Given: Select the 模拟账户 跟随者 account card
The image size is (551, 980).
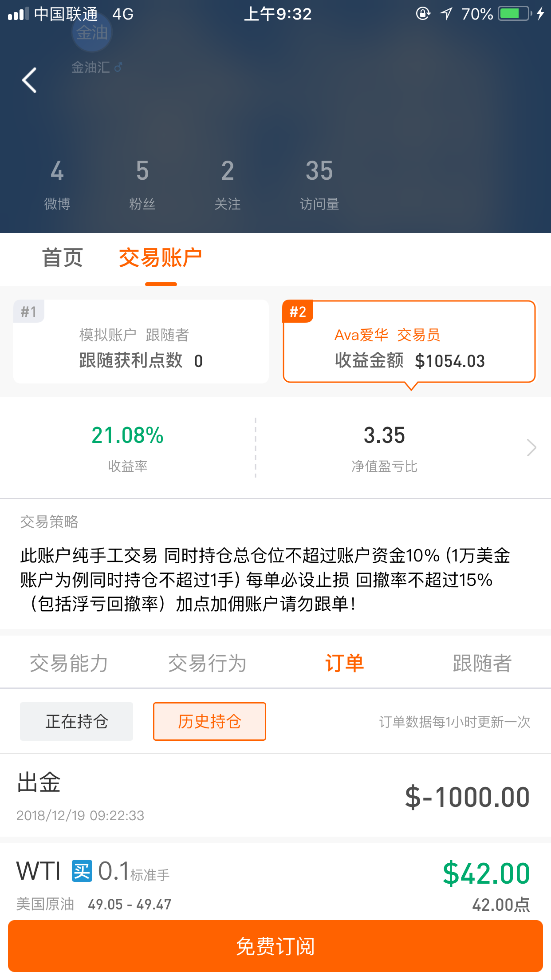Looking at the screenshot, I should 141,341.
